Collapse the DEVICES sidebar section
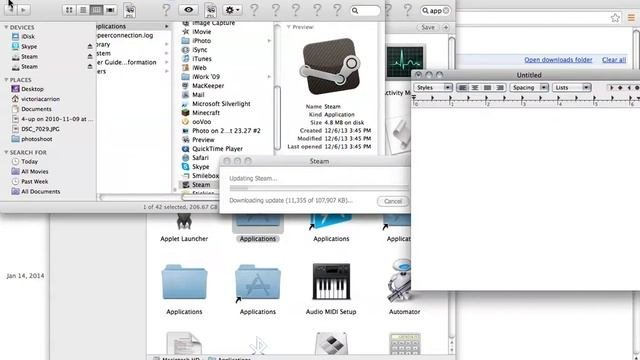640x360 pixels. [6, 27]
